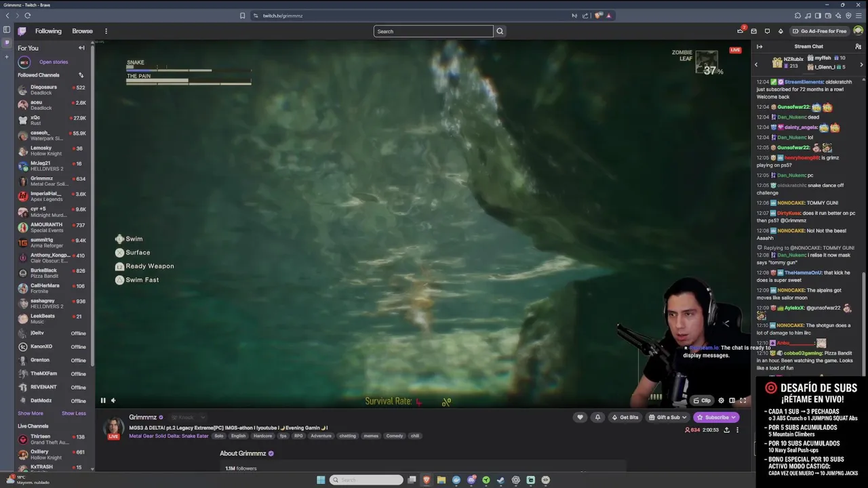Mute the stream volume
The image size is (868, 488).
pos(113,401)
